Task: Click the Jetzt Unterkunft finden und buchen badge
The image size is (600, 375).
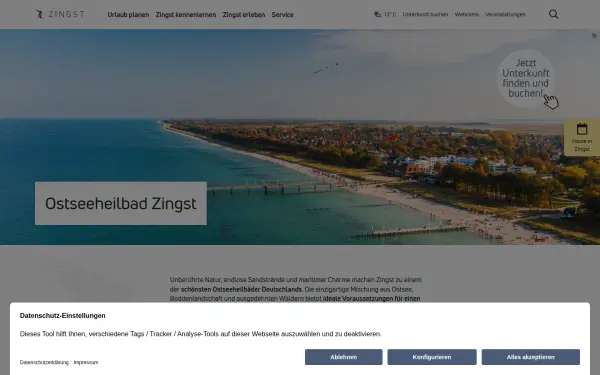Action: [x=526, y=78]
